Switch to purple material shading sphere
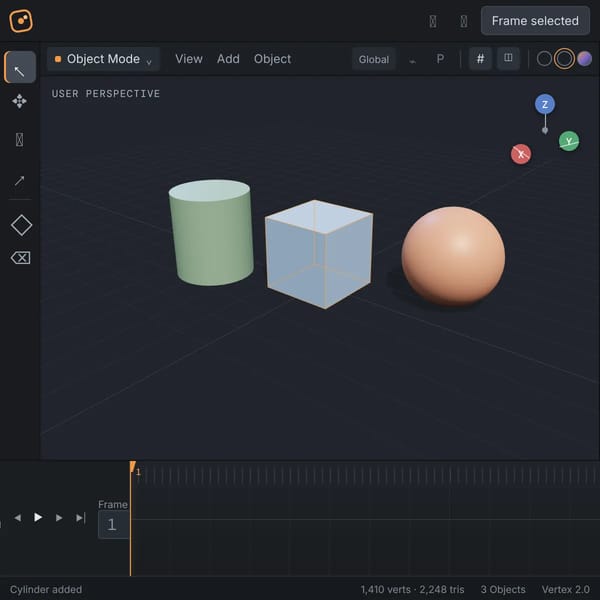 [x=584, y=59]
